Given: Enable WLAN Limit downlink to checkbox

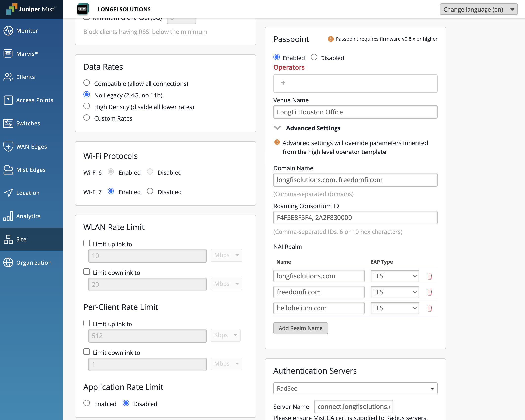Looking at the screenshot, I should coord(87,272).
